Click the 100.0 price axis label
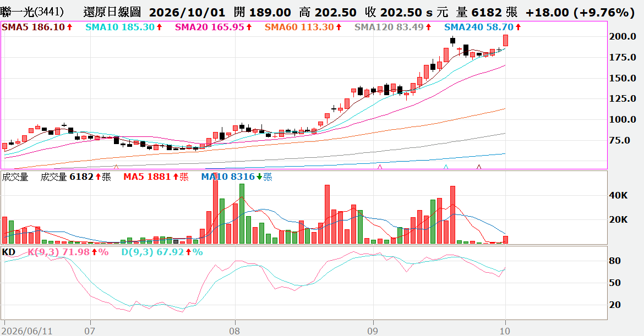644x336 pixels. point(623,120)
